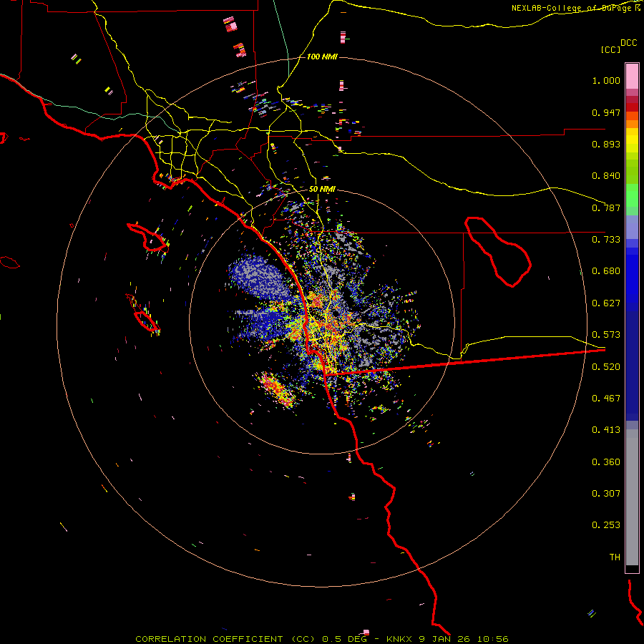Click the 0.520 scale value

click(606, 367)
